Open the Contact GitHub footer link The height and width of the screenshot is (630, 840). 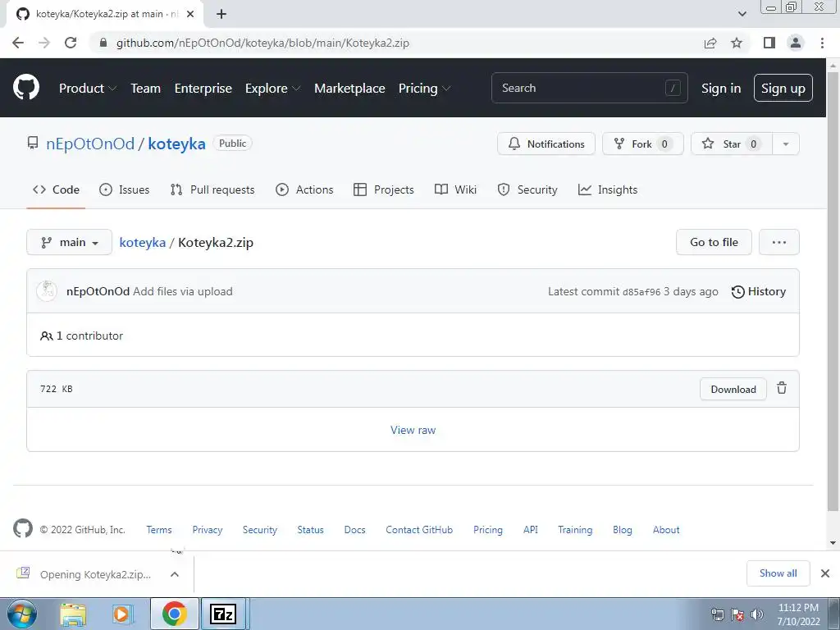coord(419,529)
